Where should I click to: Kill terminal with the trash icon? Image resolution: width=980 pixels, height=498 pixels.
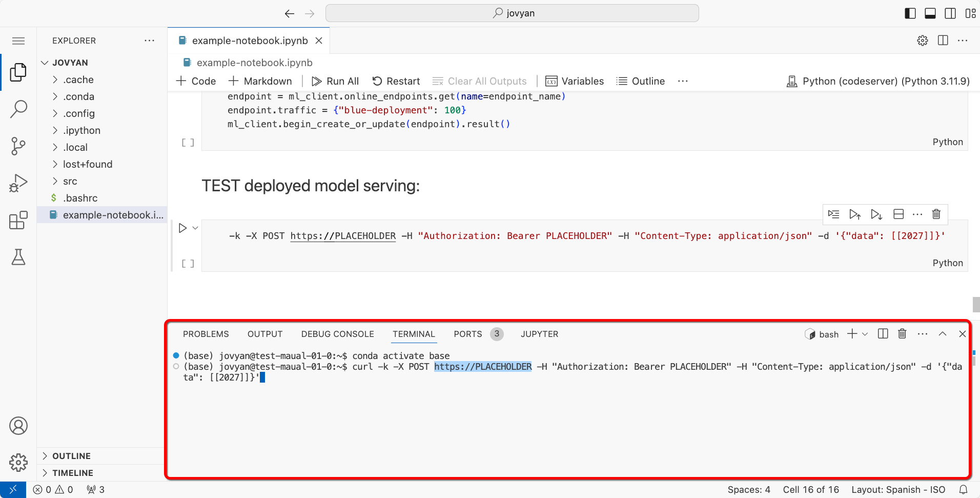902,334
